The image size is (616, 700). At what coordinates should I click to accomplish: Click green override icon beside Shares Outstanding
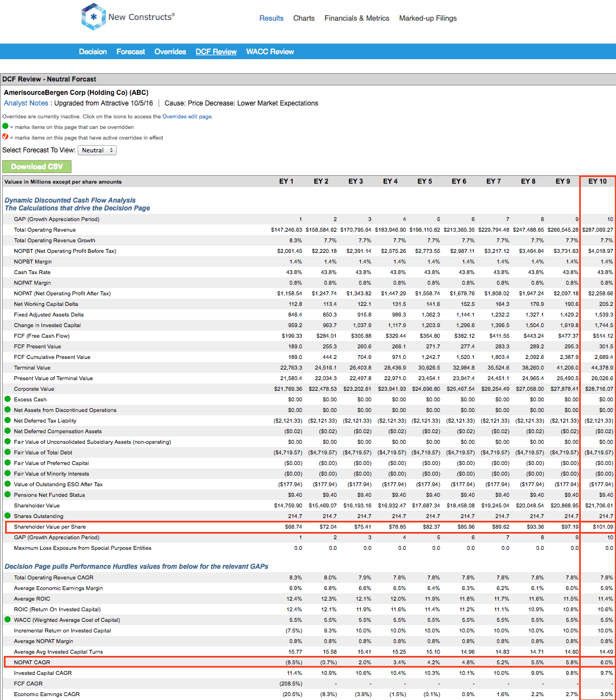tap(8, 516)
